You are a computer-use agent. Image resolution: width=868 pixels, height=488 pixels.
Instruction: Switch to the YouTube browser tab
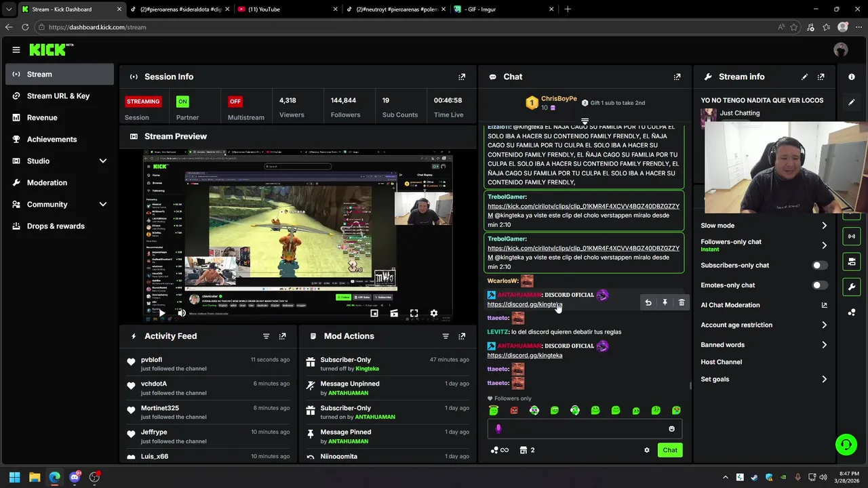click(287, 9)
